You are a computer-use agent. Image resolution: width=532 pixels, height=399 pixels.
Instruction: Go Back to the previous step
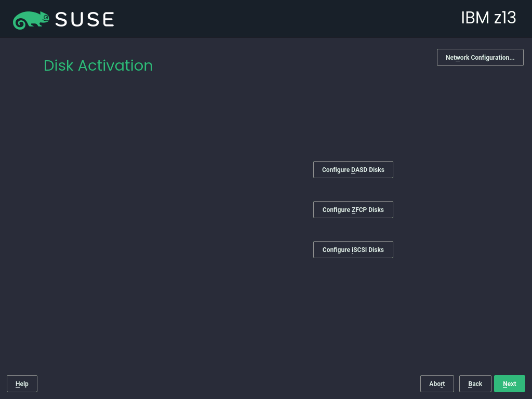pos(475,383)
